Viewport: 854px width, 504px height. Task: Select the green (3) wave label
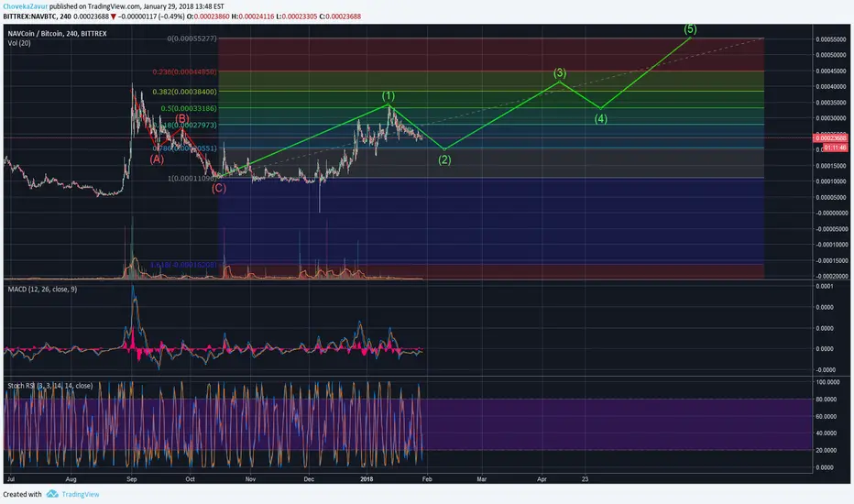pos(559,72)
